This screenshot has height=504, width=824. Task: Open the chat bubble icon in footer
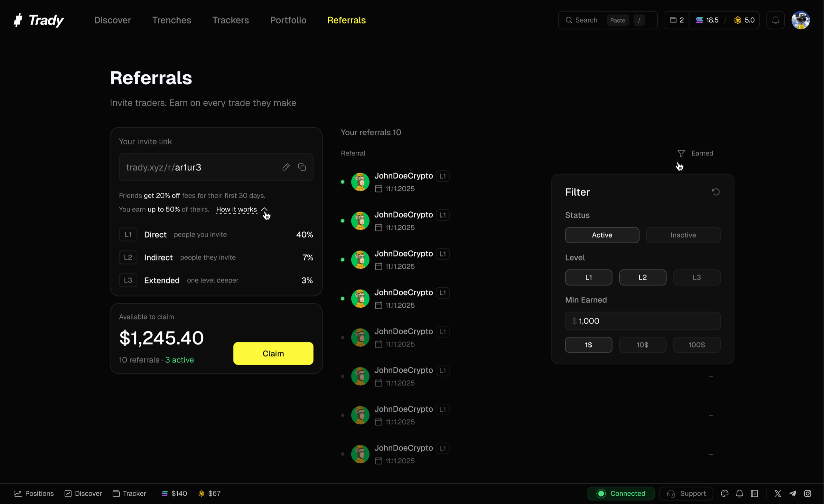coord(724,493)
